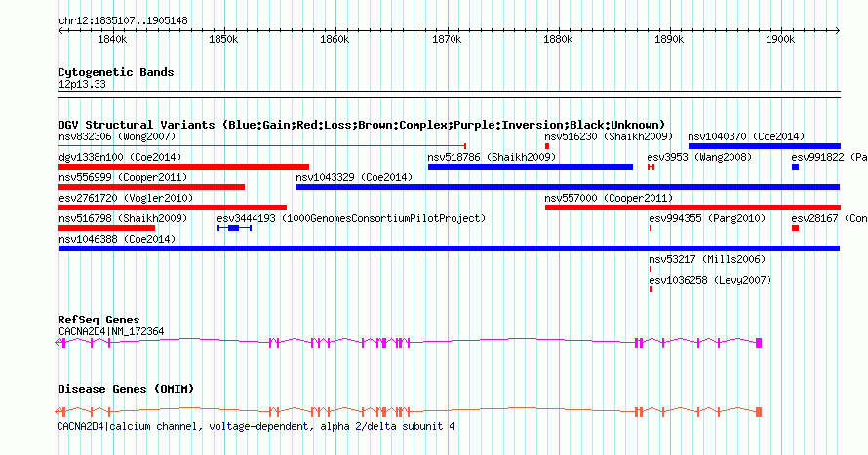Select the esv3953 (Wang2008) variant label

pos(699,157)
